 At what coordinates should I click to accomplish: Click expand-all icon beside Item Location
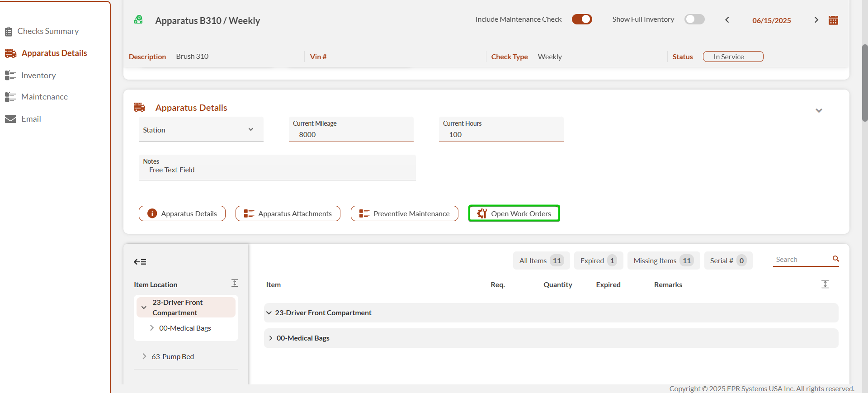click(235, 283)
